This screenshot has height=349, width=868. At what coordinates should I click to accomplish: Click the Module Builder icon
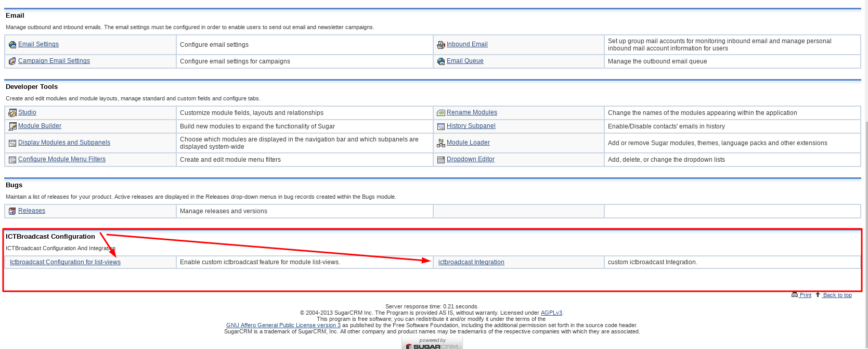(12, 126)
